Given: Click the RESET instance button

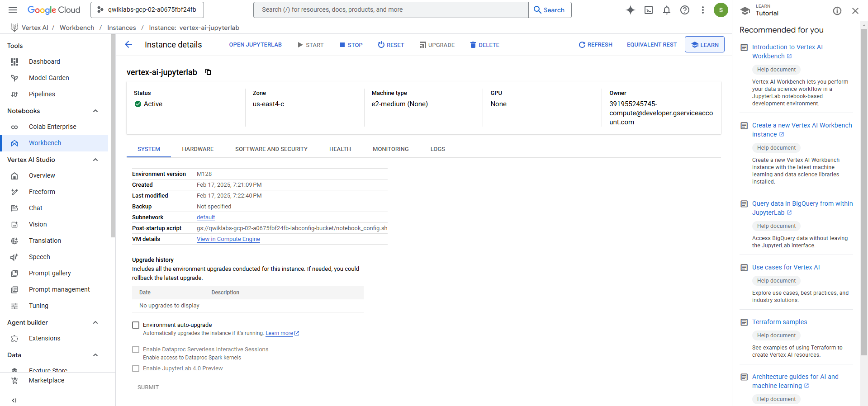Looking at the screenshot, I should (391, 45).
